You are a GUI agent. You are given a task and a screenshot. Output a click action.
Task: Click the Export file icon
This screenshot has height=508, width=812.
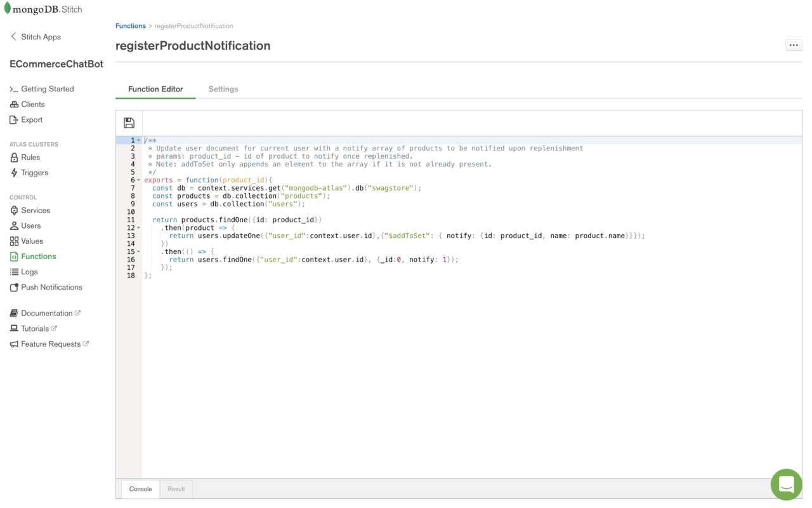[14, 120]
